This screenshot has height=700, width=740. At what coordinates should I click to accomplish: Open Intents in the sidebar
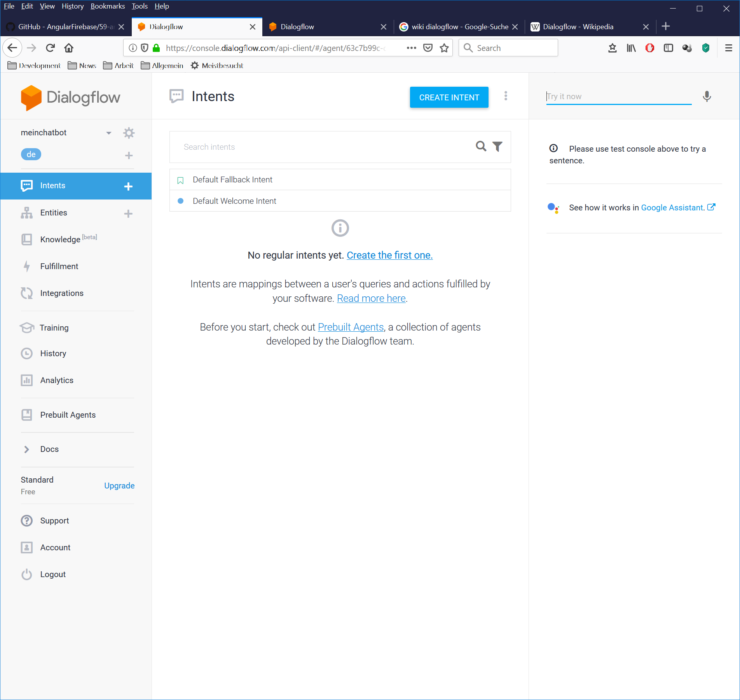[x=53, y=185]
